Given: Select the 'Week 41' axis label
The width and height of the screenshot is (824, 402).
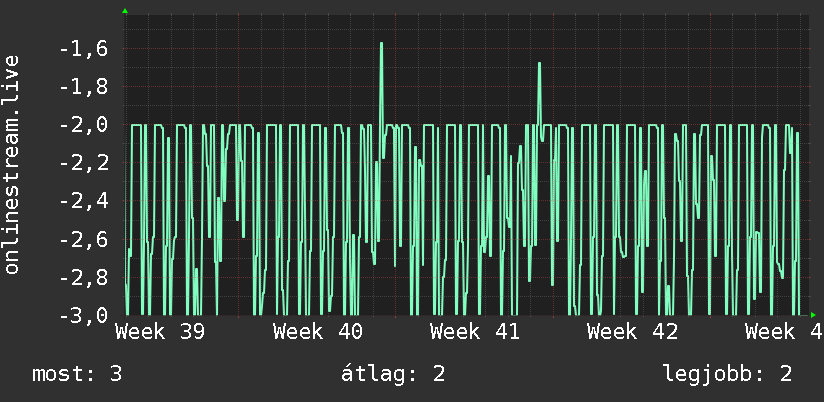Looking at the screenshot, I should click(x=475, y=332).
